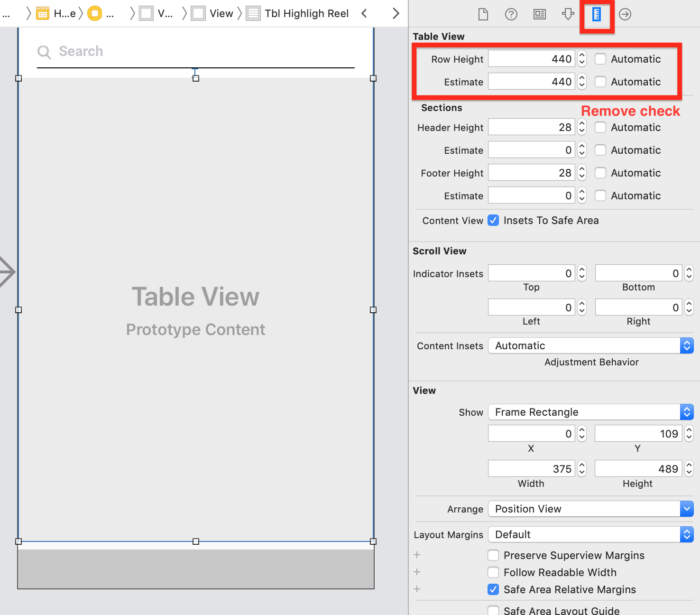Click the X position field
Image resolution: width=700 pixels, height=615 pixels.
[x=532, y=434]
